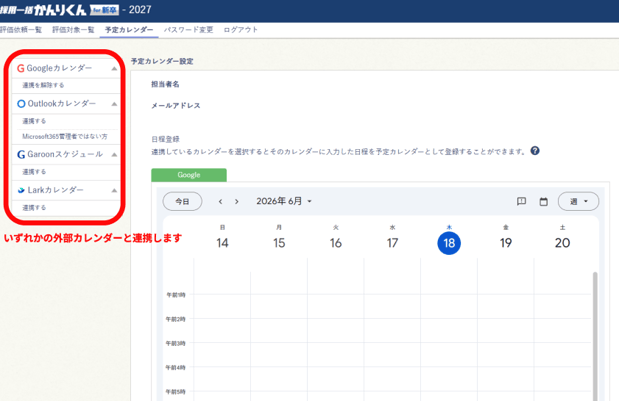Click the book-style view icon

[x=521, y=202]
